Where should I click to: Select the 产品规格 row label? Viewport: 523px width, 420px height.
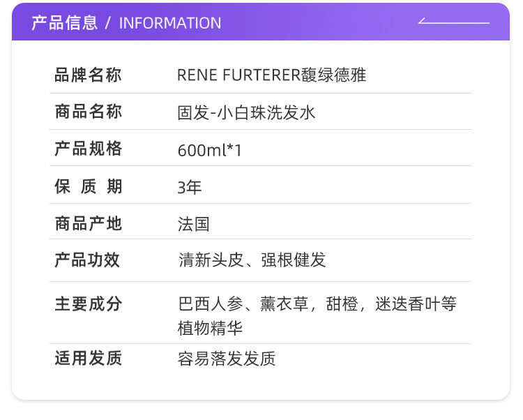(88, 149)
